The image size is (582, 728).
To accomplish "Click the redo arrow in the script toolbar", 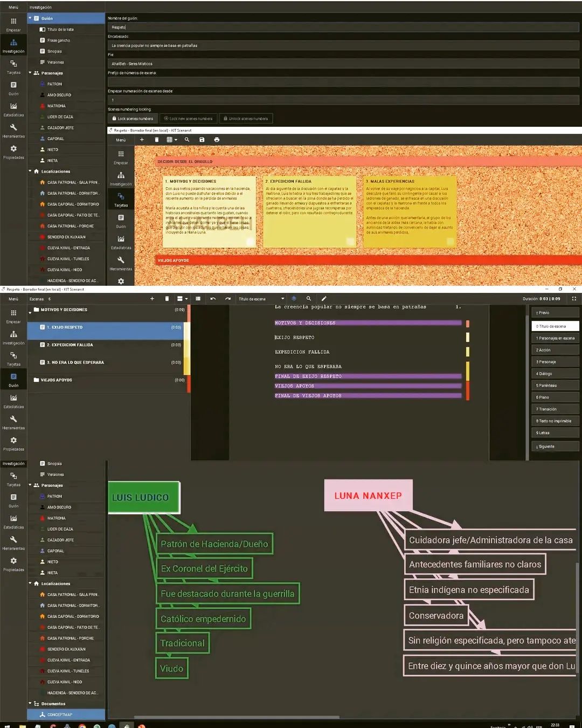I will tap(228, 299).
